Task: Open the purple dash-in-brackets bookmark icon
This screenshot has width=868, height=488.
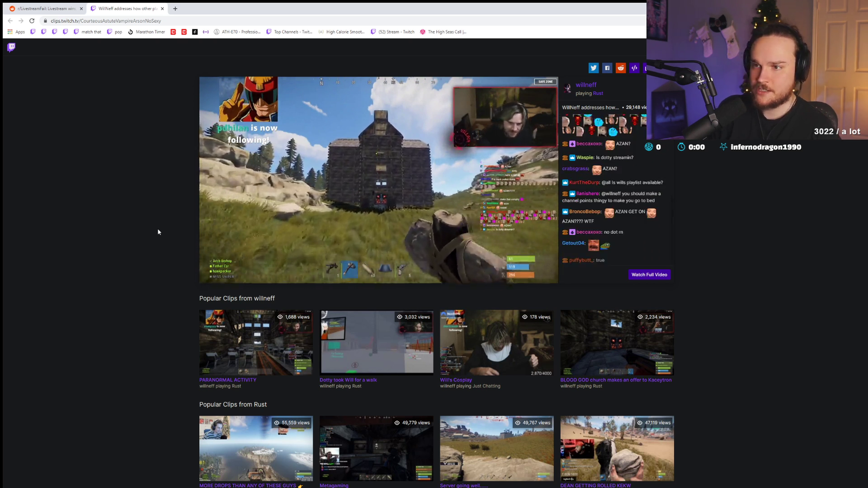Action: pyautogui.click(x=206, y=32)
